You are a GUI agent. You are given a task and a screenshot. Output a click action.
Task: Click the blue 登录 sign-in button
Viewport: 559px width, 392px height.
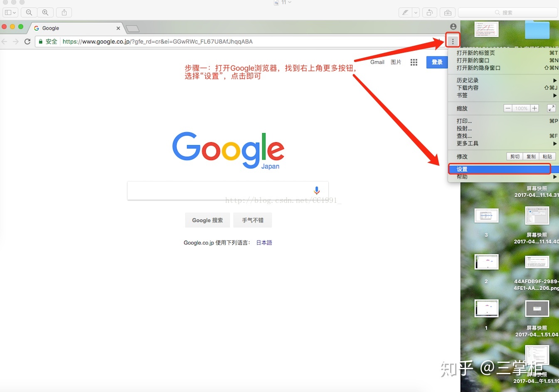pyautogui.click(x=437, y=62)
